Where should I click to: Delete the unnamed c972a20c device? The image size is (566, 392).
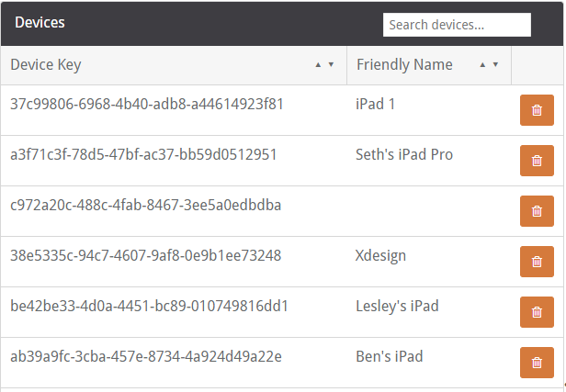[x=537, y=211]
